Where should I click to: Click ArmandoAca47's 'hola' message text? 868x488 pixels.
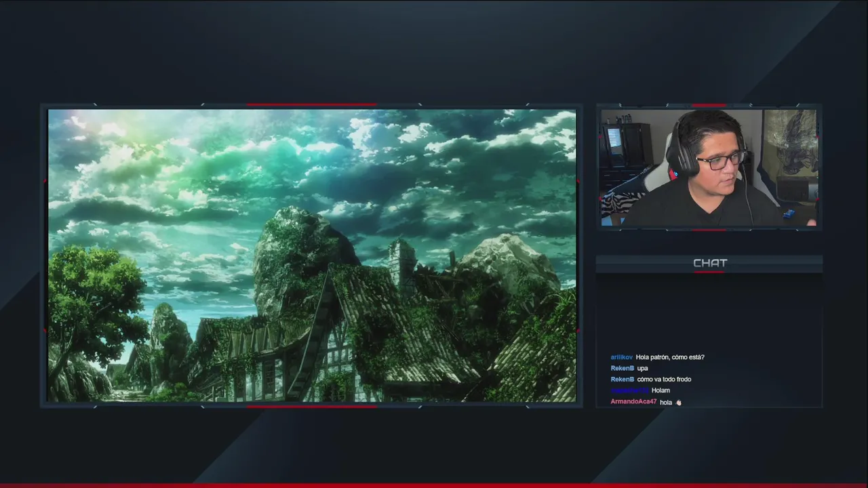(666, 402)
